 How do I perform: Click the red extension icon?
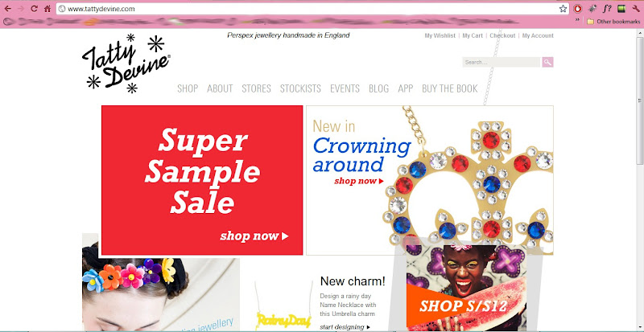[578, 8]
